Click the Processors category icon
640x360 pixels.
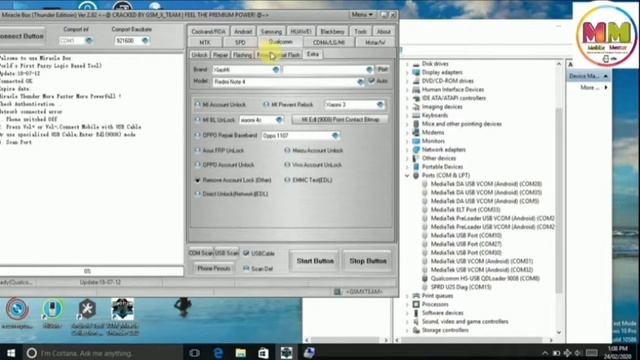click(416, 304)
